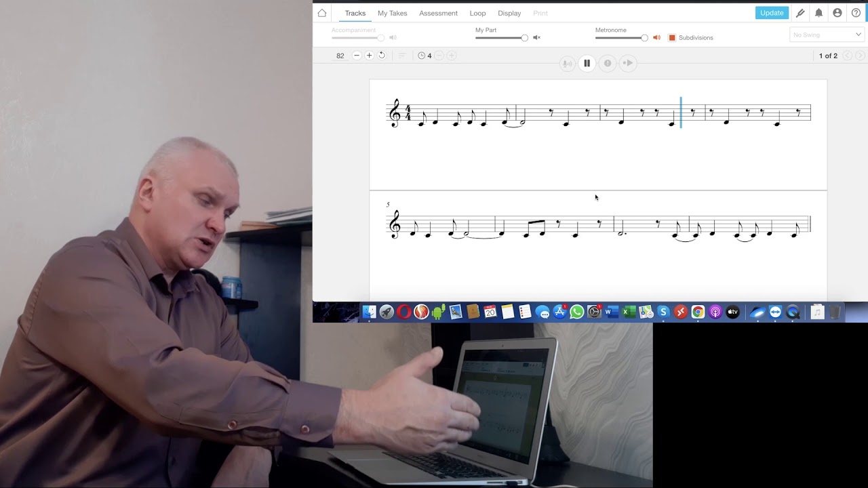This screenshot has height=488, width=868.
Task: Toggle the Subdivisions checkbox
Action: click(672, 38)
